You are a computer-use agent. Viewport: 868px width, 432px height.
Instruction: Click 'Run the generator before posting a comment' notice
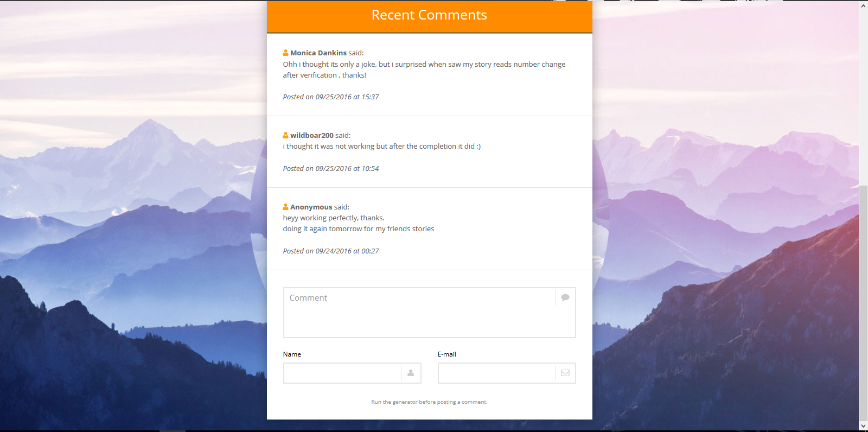tap(429, 402)
